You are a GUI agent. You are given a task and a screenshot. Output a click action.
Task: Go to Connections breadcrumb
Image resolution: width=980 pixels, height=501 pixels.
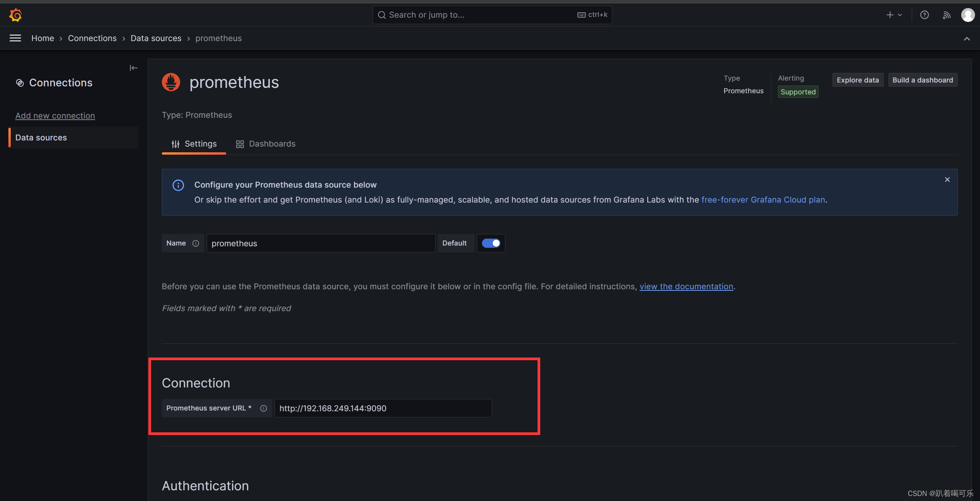pyautogui.click(x=92, y=38)
